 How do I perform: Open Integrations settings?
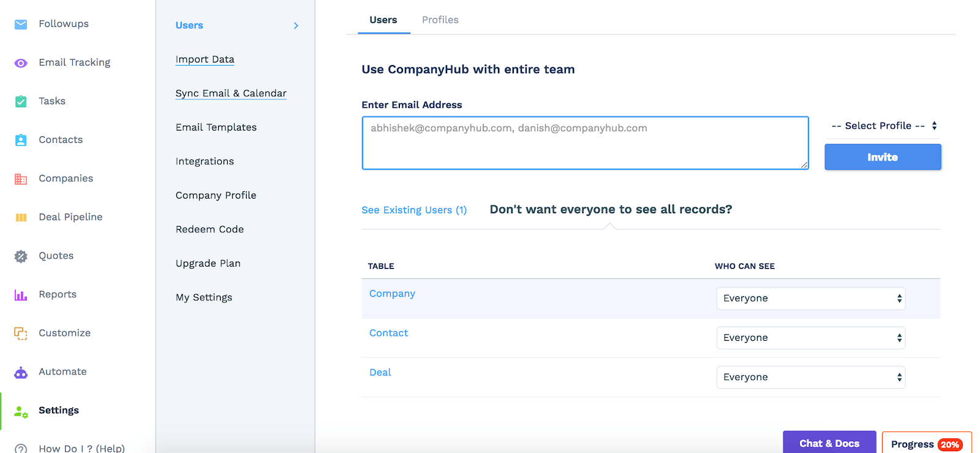[205, 161]
